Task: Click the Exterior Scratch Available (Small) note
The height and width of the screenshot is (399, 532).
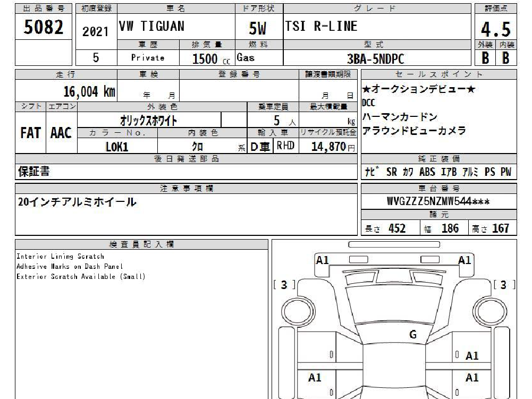Action: tap(81, 277)
